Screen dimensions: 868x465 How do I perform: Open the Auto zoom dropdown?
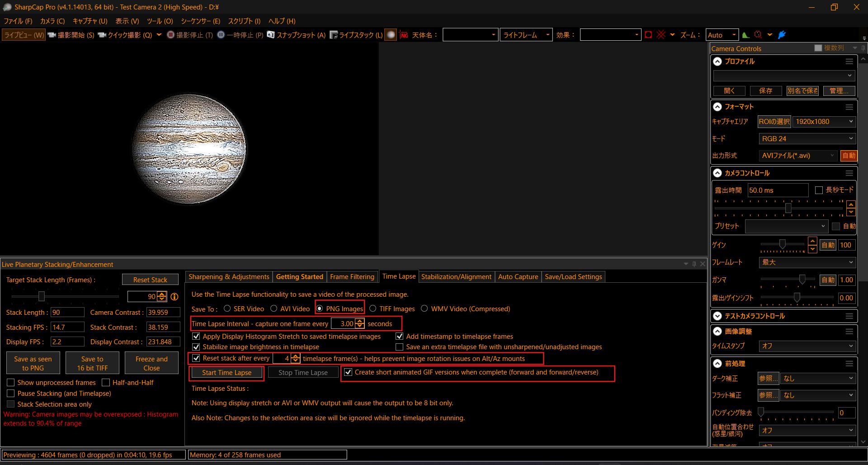[722, 35]
